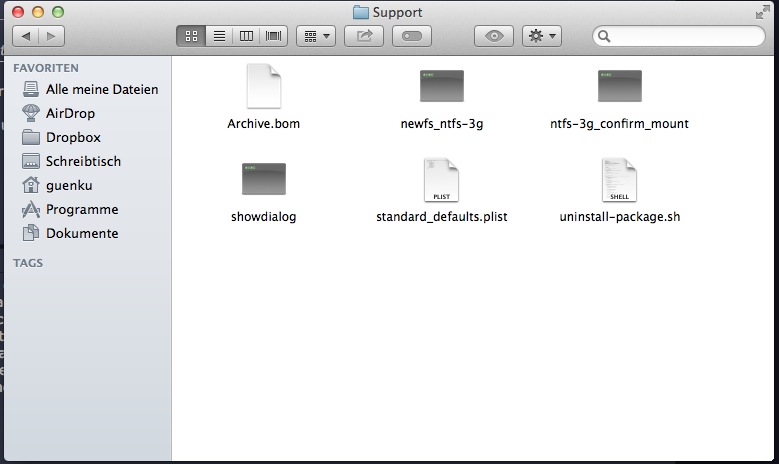The image size is (779, 464).
Task: Go to Programme in the sidebar
Action: point(81,209)
